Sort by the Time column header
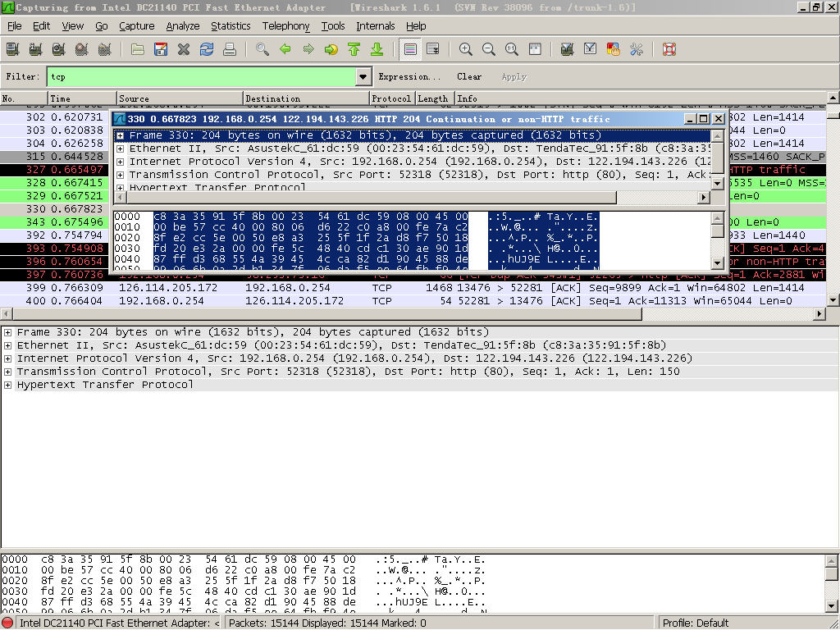 point(82,98)
